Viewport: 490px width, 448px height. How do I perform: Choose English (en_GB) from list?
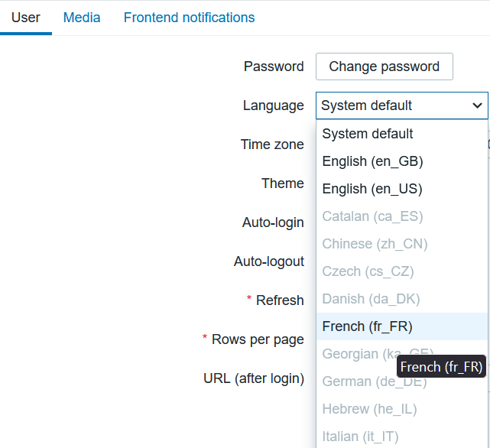click(372, 161)
